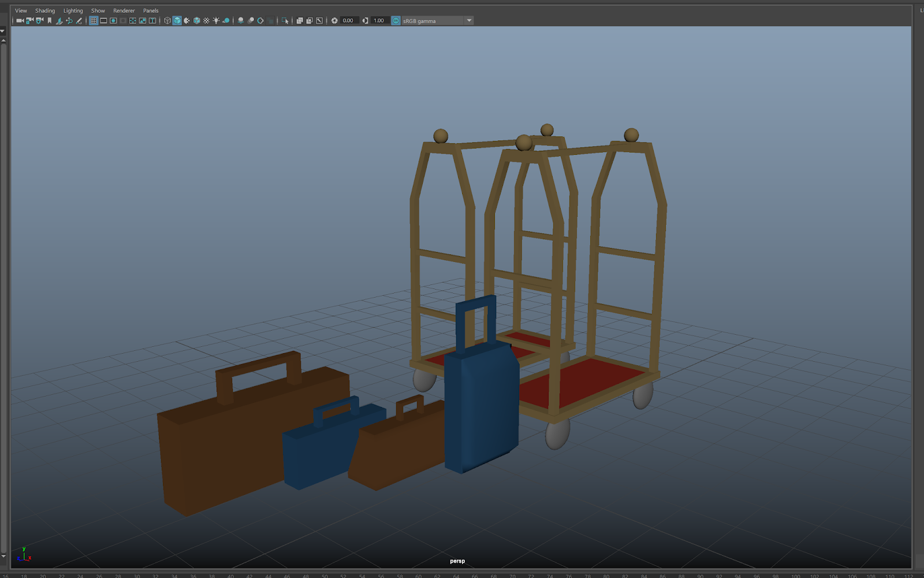Click the Gamma reset icon
The width and height of the screenshot is (924, 578).
pos(365,21)
